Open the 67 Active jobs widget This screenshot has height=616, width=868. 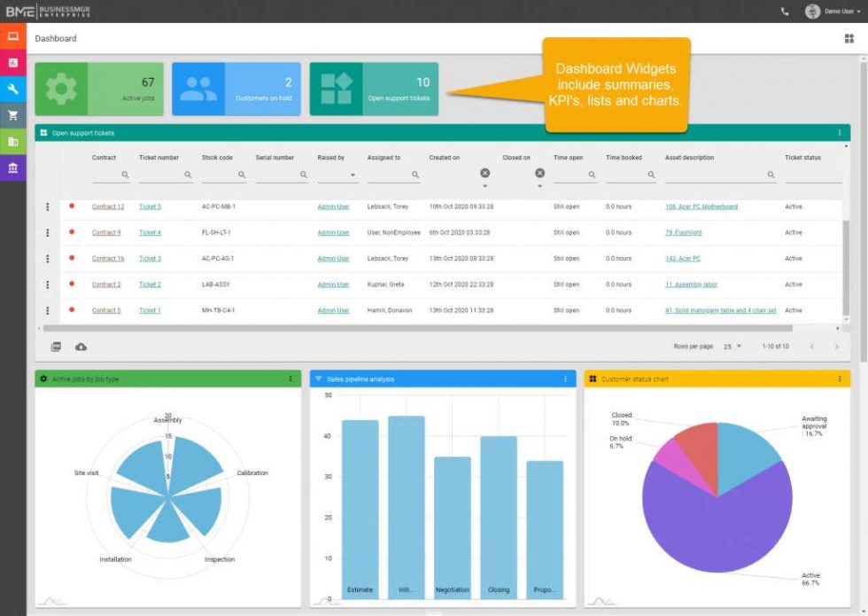(x=99, y=90)
